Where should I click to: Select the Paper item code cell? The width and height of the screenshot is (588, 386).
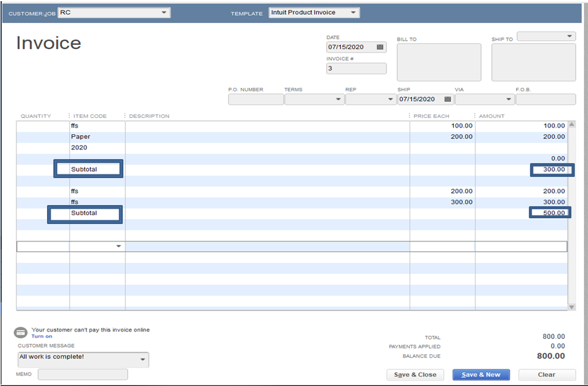click(x=97, y=137)
